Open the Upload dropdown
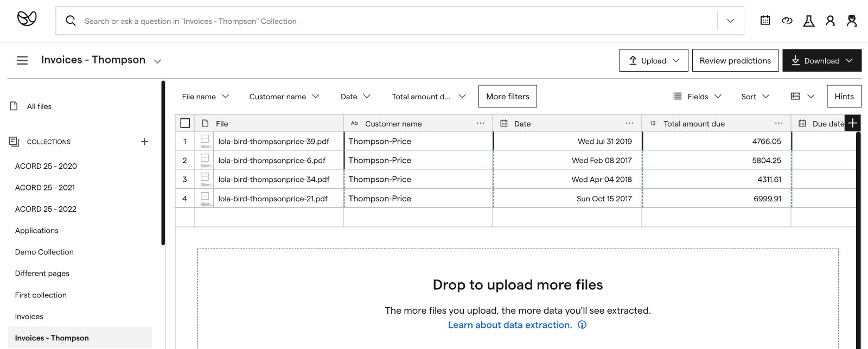The height and width of the screenshot is (349, 868). [654, 60]
